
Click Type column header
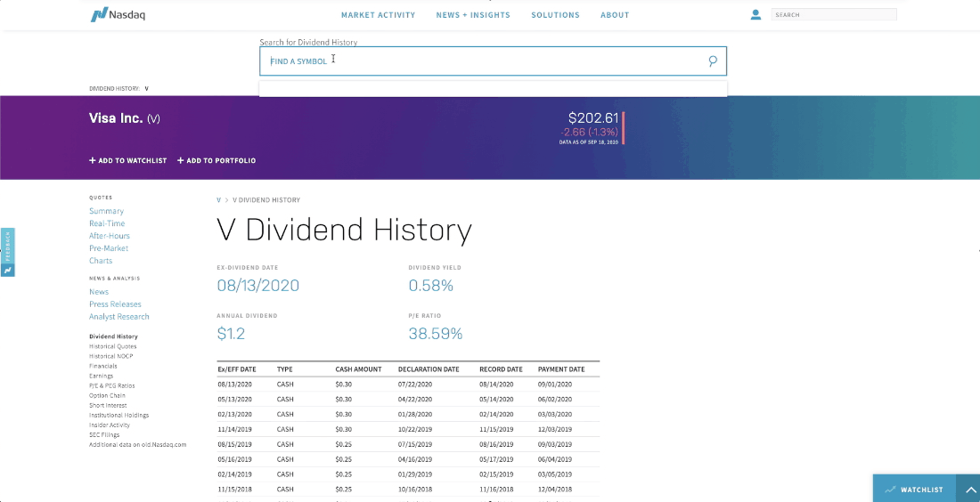pyautogui.click(x=284, y=369)
